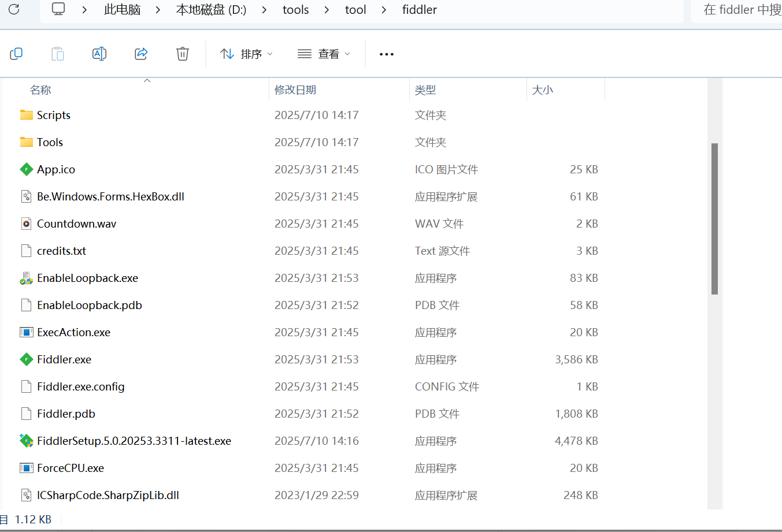Click the 3,586 KB size of Fiddler.exe
782x532 pixels.
tap(576, 359)
